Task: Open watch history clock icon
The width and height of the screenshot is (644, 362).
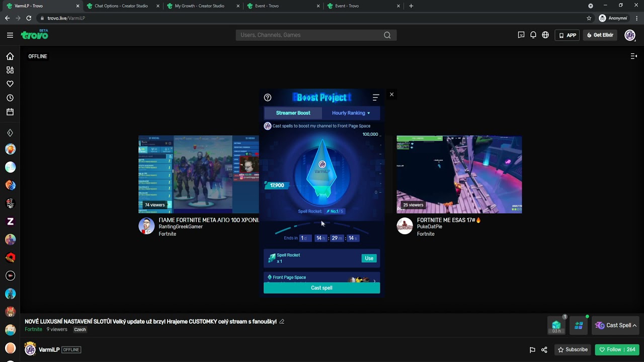Action: click(x=10, y=98)
